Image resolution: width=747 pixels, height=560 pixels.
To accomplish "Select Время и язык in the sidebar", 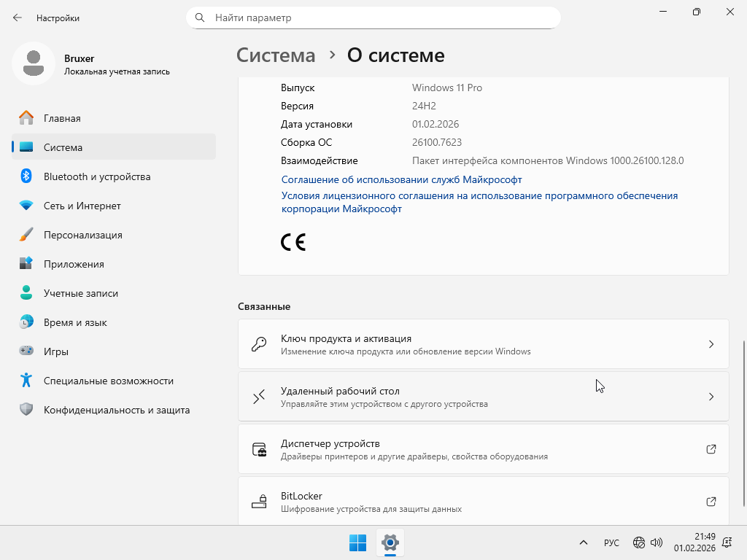I will (75, 322).
